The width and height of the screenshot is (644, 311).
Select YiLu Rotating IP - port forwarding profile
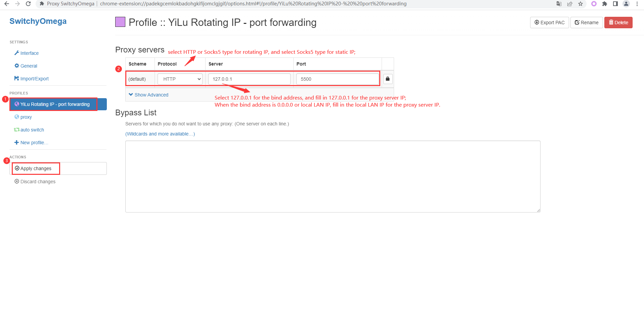(x=58, y=104)
